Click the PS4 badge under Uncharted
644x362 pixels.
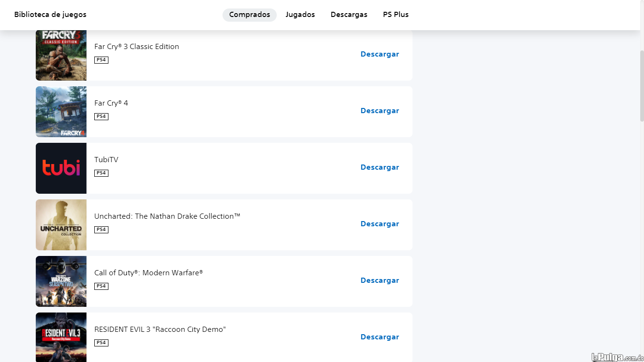click(101, 230)
